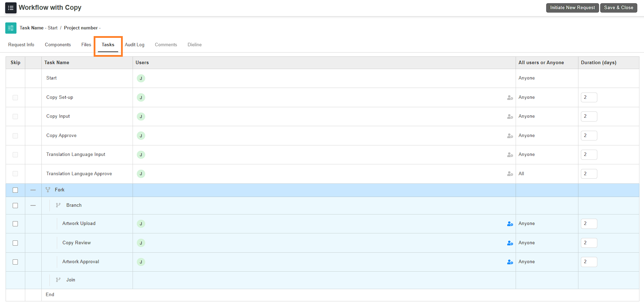The height and width of the screenshot is (307, 644).
Task: Click user avatar J in Copy Set-up row
Action: (141, 98)
